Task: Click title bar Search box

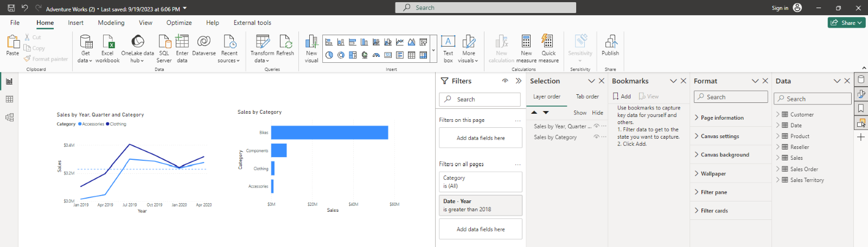Action: tap(486, 8)
